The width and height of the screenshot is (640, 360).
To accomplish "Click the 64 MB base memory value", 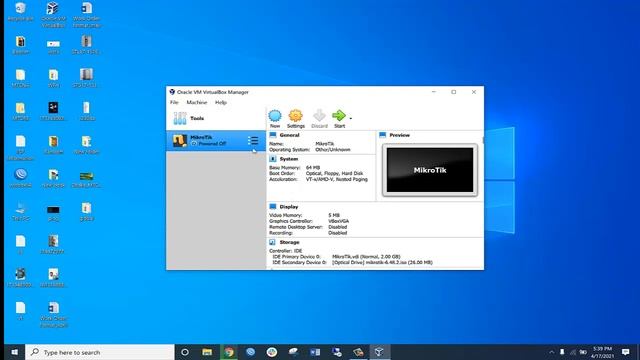I will point(313,167).
